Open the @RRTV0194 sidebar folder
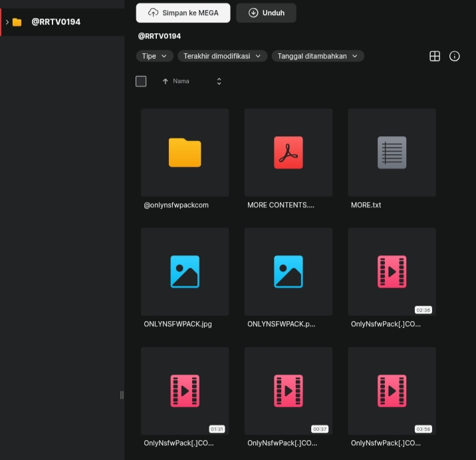Image resolution: width=476 pixels, height=460 pixels. click(x=62, y=22)
